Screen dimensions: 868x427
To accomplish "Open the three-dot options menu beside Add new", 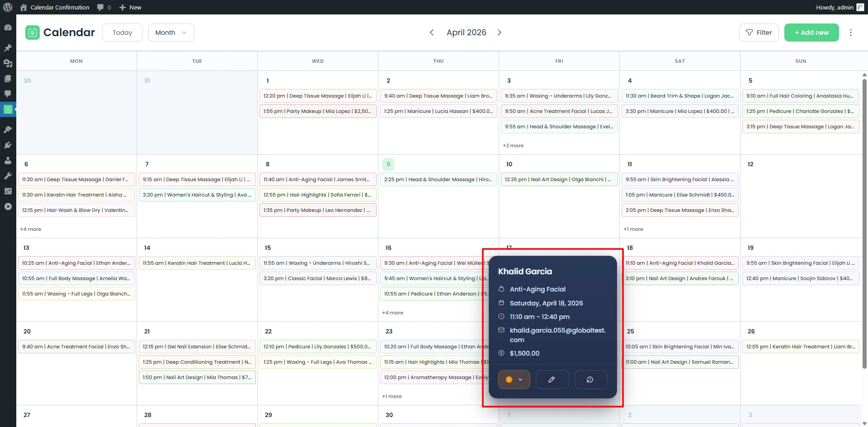I will (850, 33).
